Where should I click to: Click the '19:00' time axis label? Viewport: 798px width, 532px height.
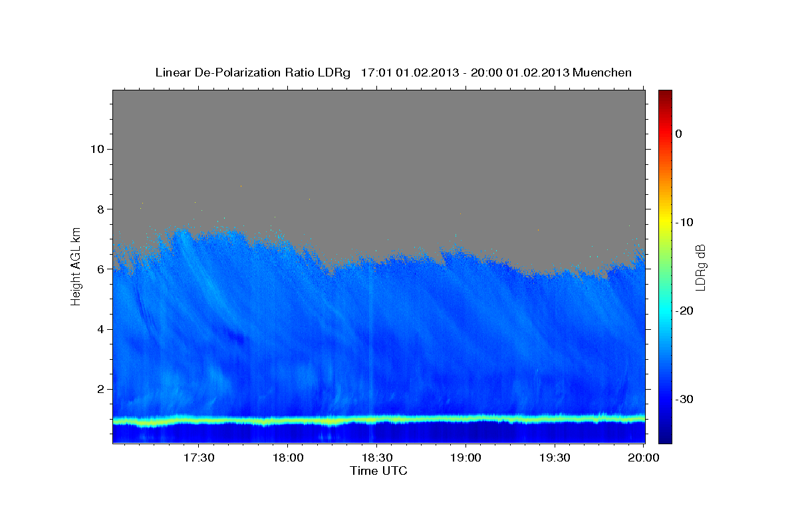coord(465,458)
